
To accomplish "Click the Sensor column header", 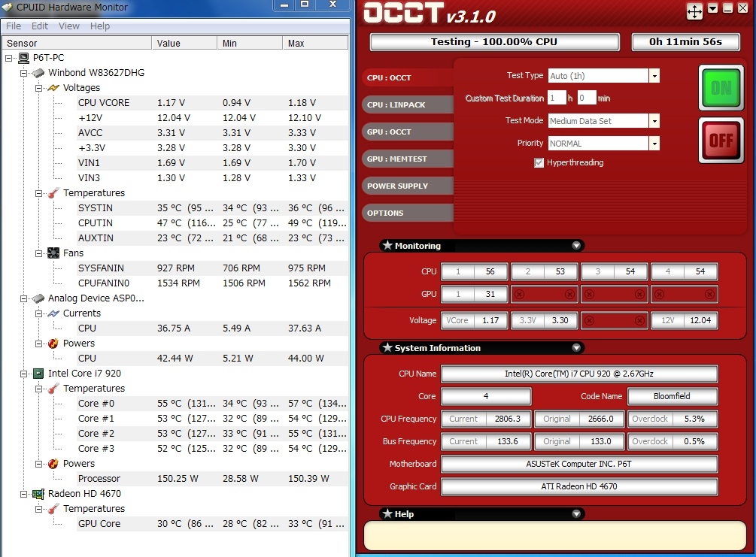I will pyautogui.click(x=77, y=43).
